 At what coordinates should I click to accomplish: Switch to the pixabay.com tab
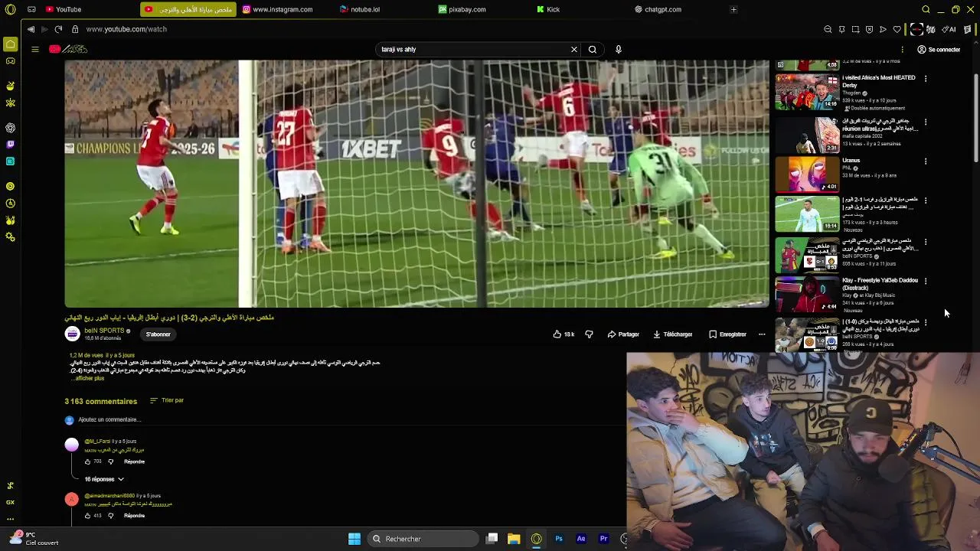click(462, 9)
